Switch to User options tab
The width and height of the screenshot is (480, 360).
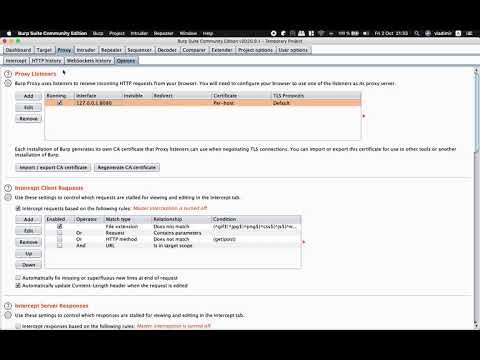pos(293,50)
